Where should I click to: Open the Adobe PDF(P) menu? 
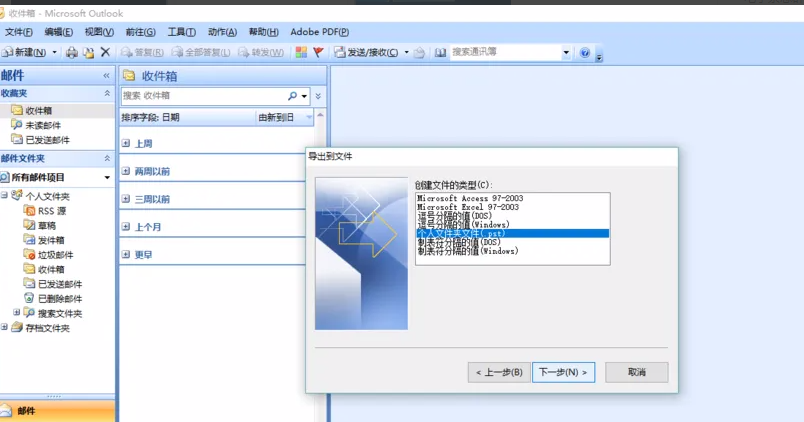pos(319,32)
